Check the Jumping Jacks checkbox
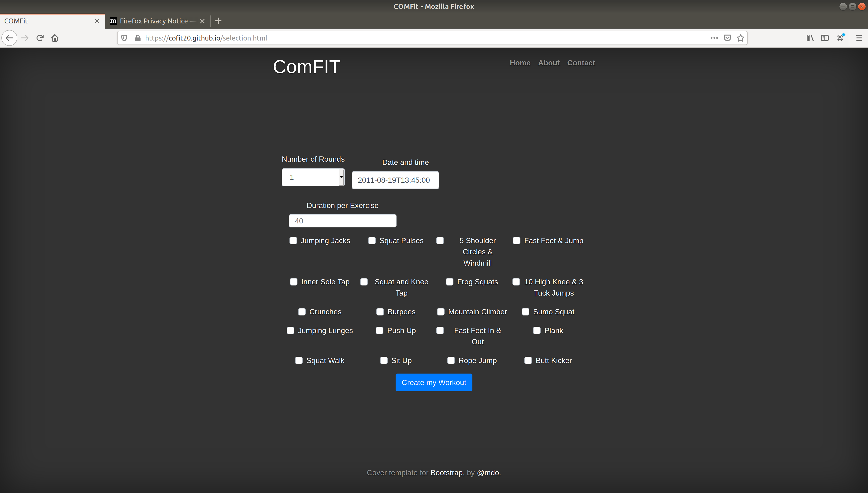 293,240
